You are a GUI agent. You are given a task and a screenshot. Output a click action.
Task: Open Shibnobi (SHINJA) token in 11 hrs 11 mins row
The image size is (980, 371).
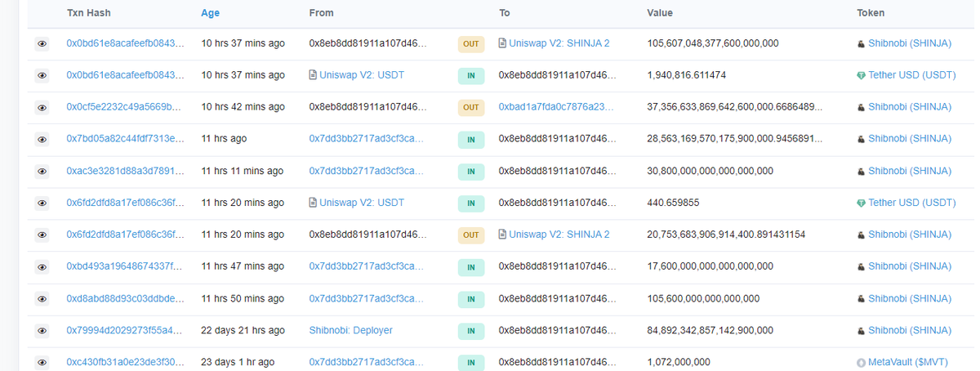910,171
